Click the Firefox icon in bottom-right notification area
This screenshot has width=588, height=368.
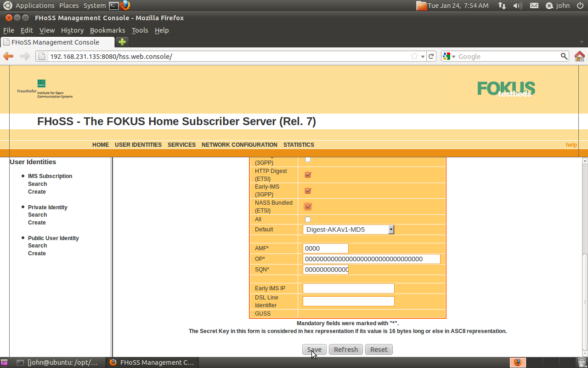click(x=518, y=362)
